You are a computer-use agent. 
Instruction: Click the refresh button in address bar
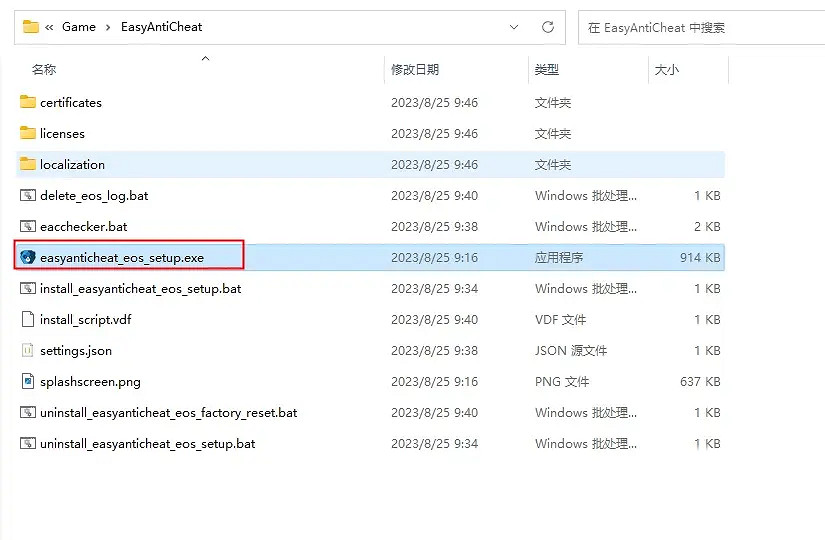547,27
